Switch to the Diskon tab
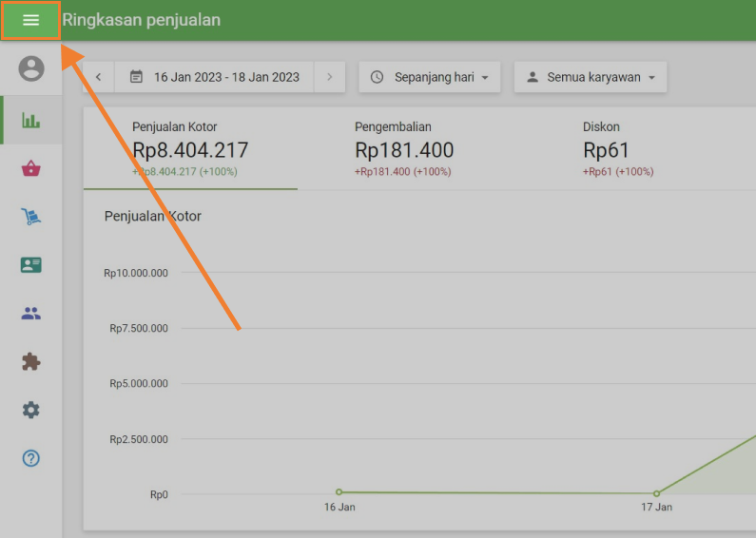 (x=618, y=149)
